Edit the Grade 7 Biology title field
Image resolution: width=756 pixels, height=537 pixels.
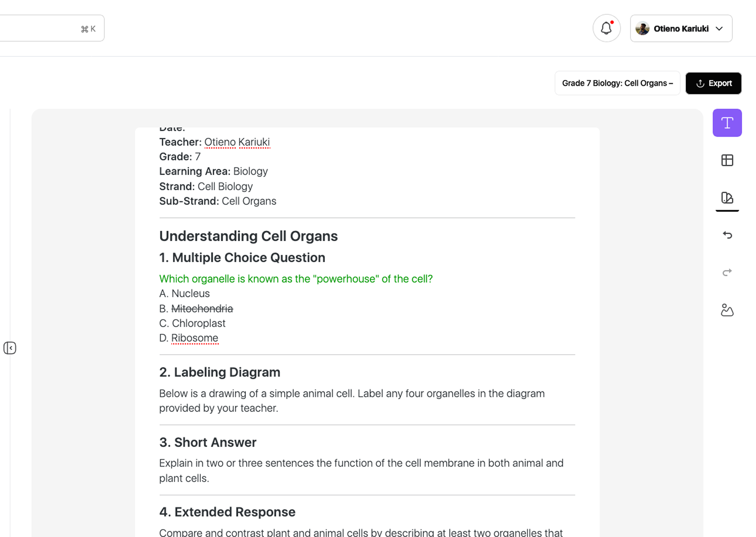click(617, 83)
